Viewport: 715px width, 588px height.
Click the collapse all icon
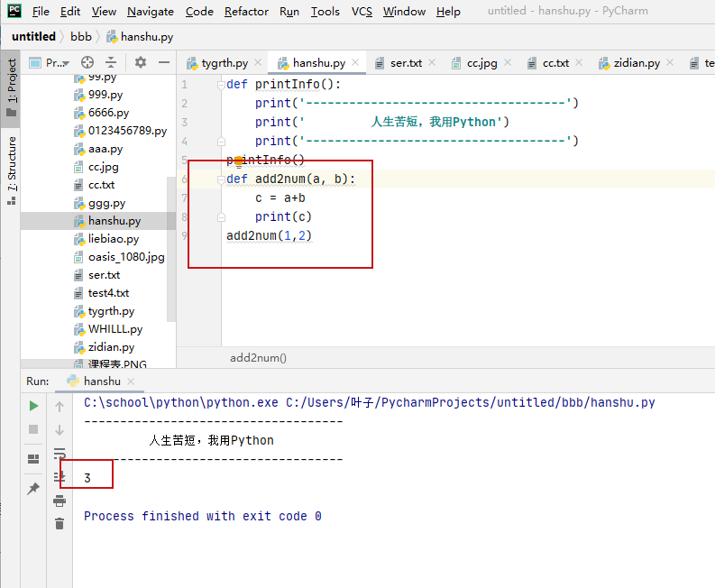pos(111,62)
